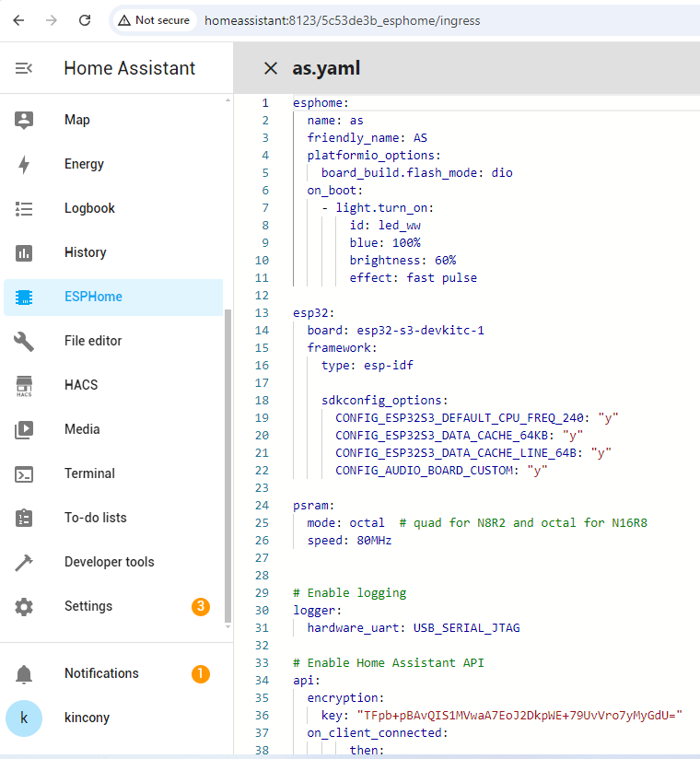Click the Logbook list icon
700x759 pixels.
pos(24,208)
